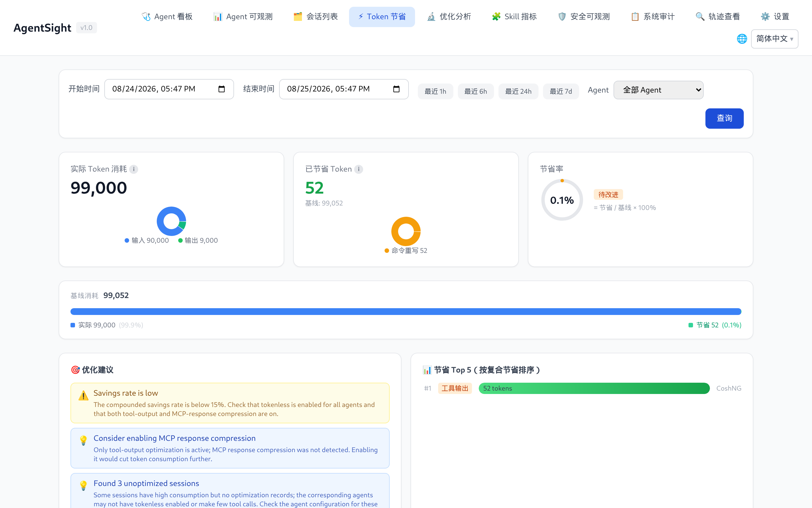Click the 实际 99,000 legend entry
Screen dimensions: 812x508
pyautogui.click(x=107, y=325)
